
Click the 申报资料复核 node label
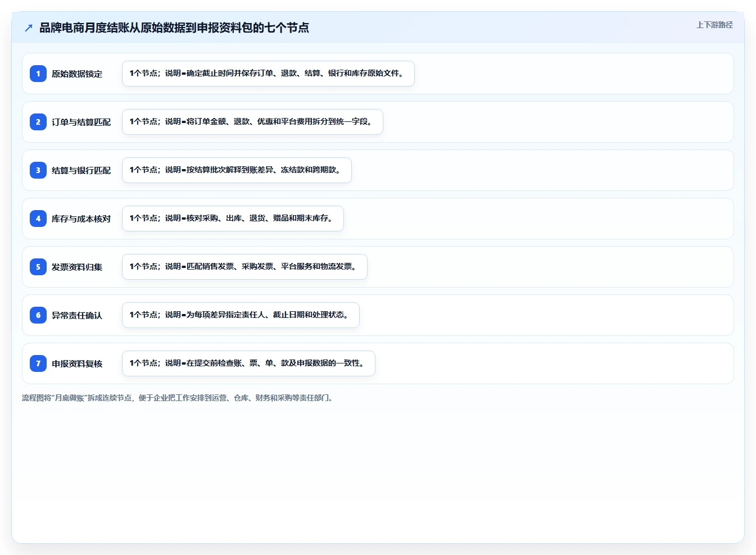(77, 363)
